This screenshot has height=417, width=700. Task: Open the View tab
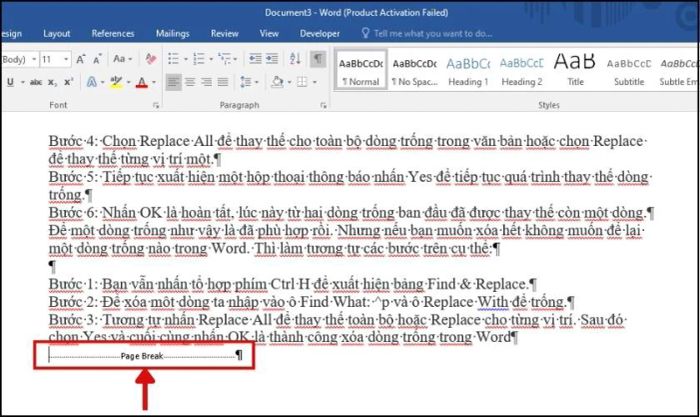pos(269,33)
